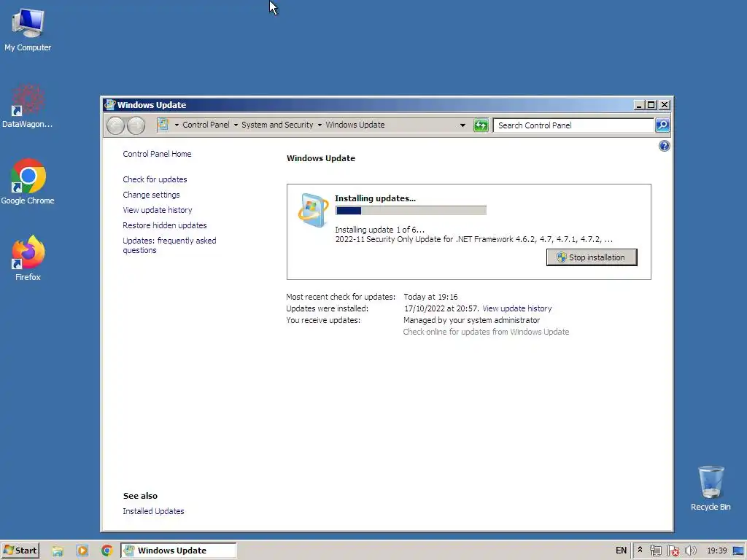Open View update history in sidebar

click(x=158, y=210)
